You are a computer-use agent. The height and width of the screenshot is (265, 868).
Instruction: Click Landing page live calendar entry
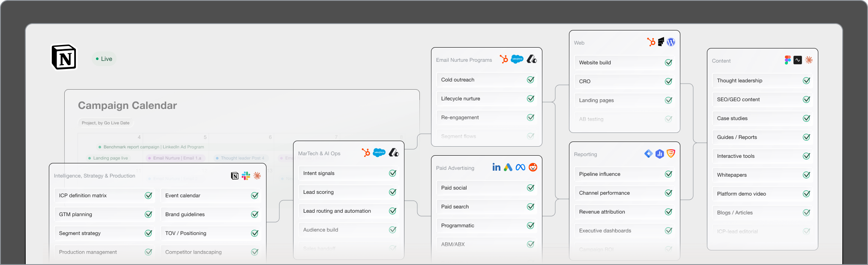pos(108,158)
